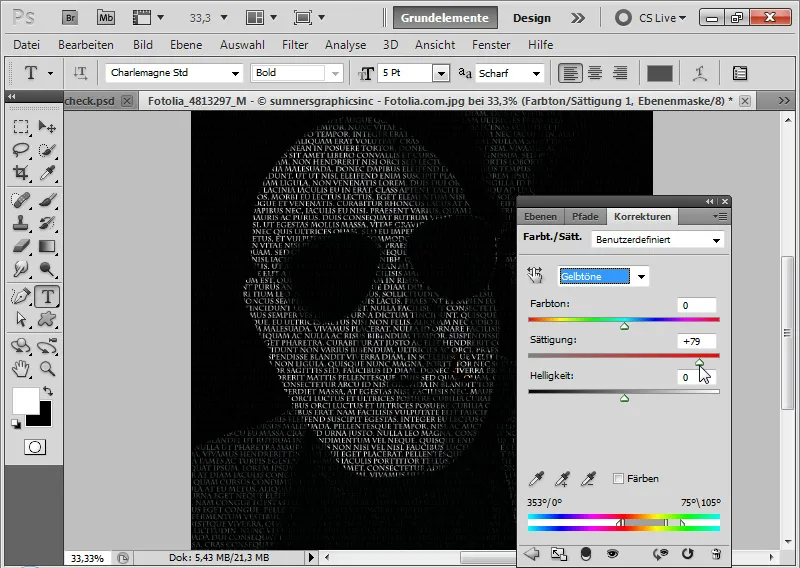Select the Quick Selection tool
800x568 pixels.
pyautogui.click(x=47, y=150)
